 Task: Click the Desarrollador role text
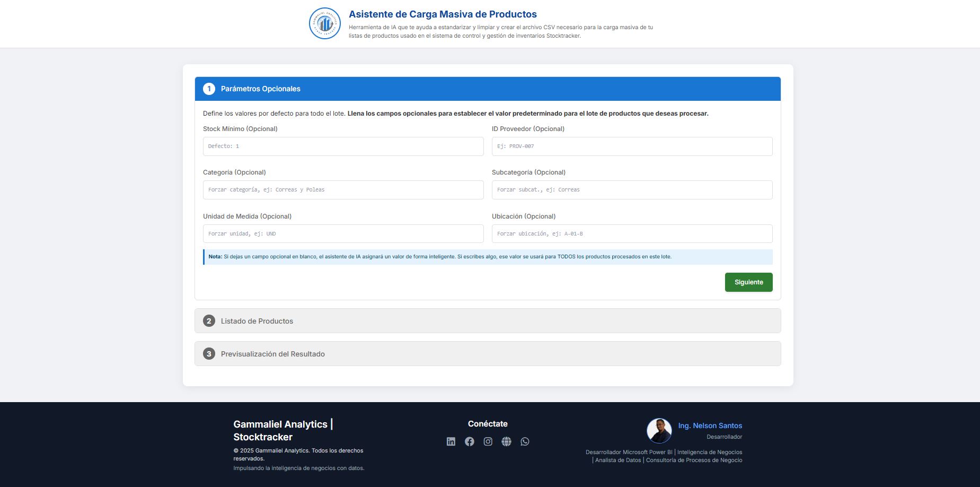click(724, 437)
